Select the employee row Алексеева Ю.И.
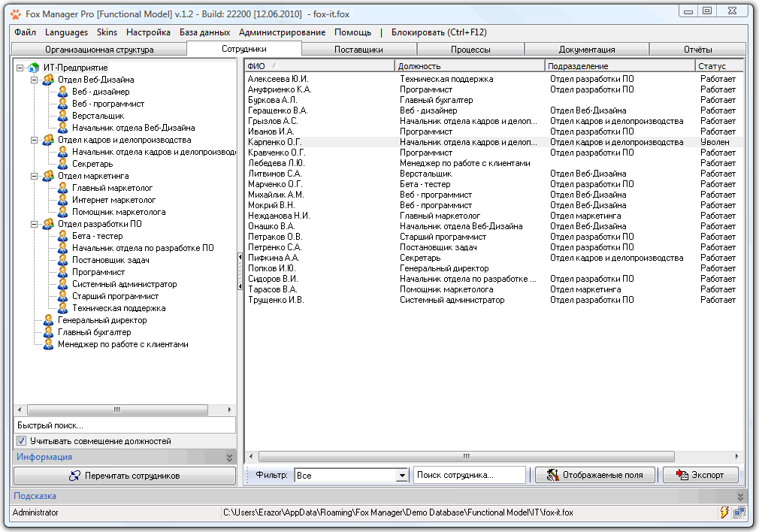Screen dimensions: 759x532 pos(494,79)
